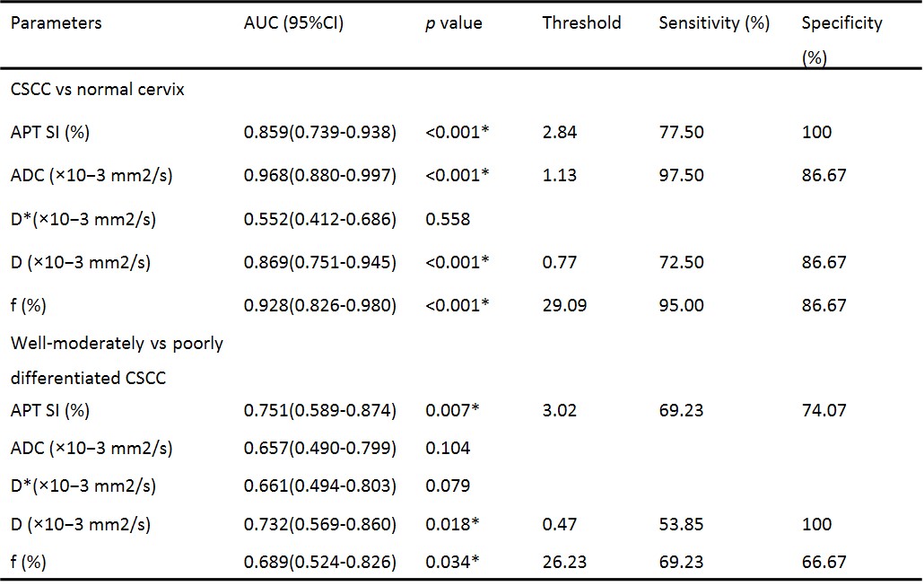Select the p value column header

point(453,23)
